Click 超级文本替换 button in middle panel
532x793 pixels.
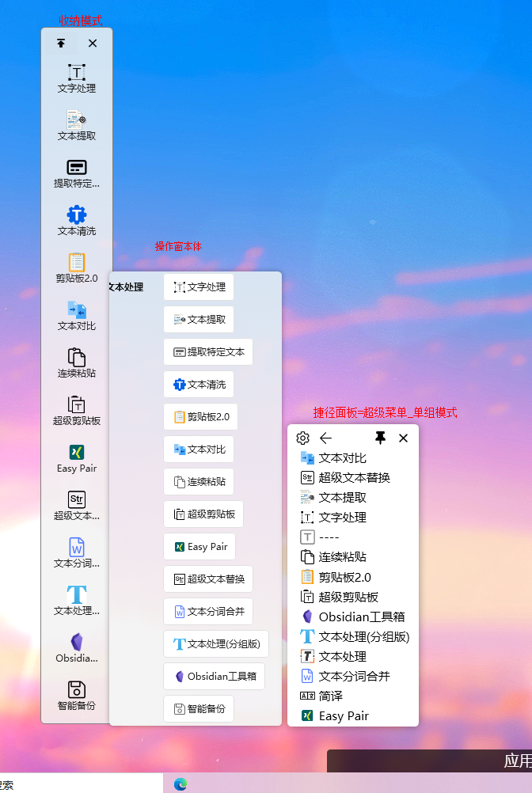[x=208, y=579]
